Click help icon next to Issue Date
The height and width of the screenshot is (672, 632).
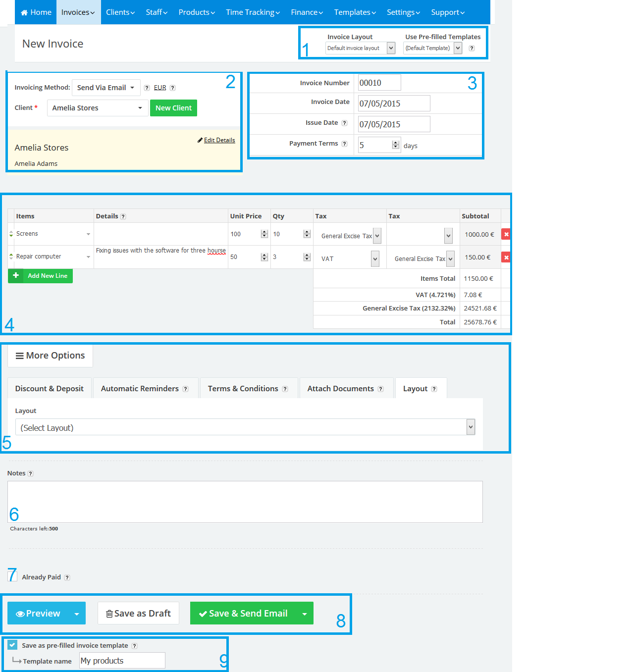click(344, 123)
